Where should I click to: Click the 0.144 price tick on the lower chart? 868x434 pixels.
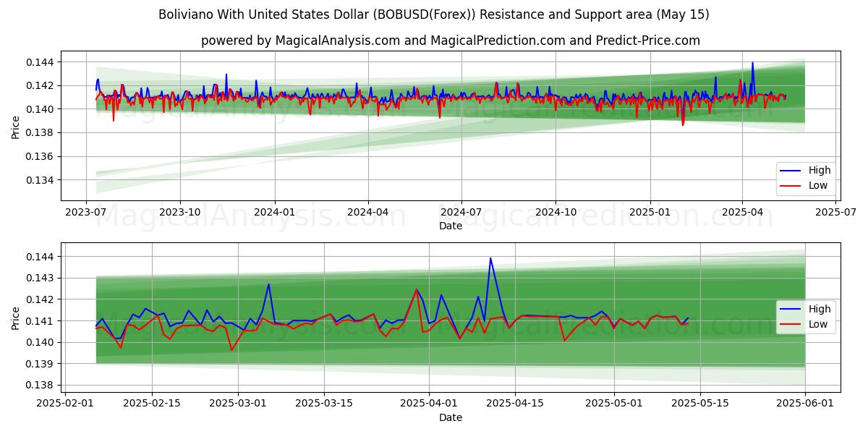click(x=41, y=257)
